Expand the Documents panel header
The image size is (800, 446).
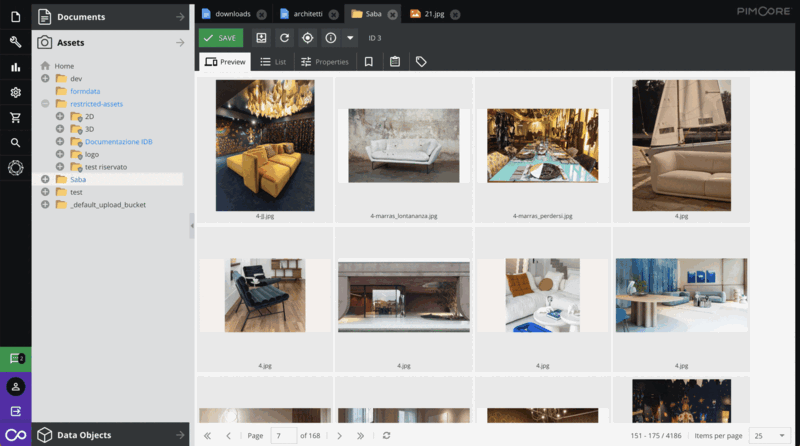click(110, 17)
